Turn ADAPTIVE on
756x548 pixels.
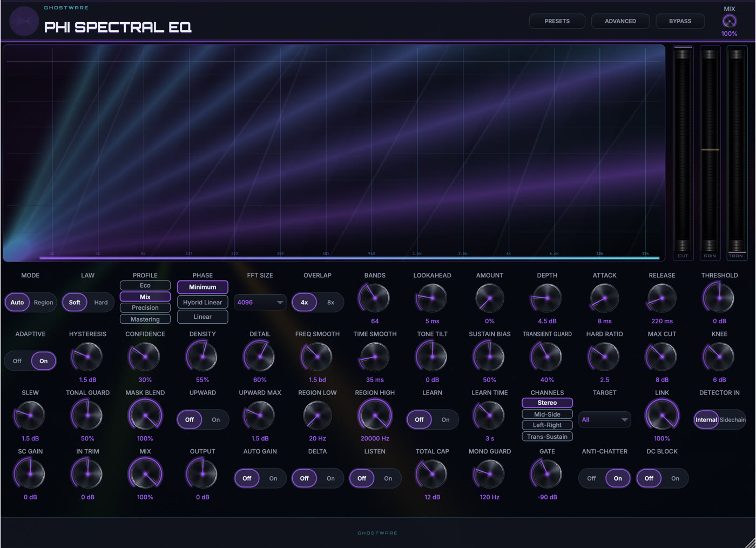(43, 361)
